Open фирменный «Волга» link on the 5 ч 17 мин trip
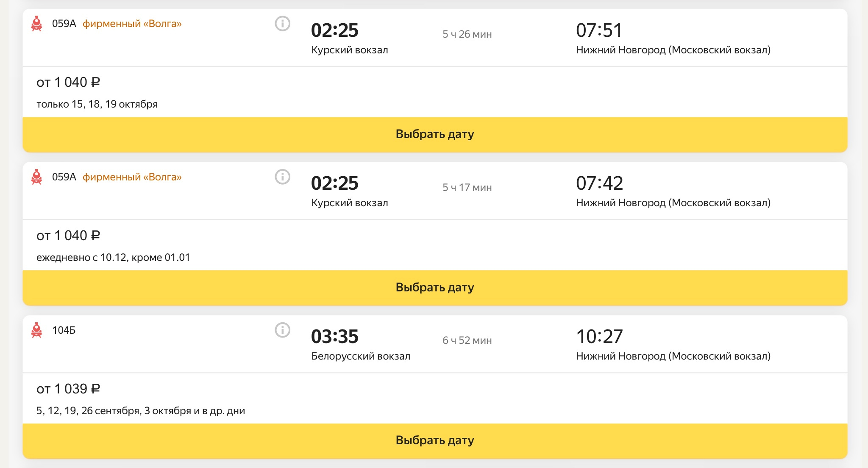The height and width of the screenshot is (468, 868). coord(132,177)
